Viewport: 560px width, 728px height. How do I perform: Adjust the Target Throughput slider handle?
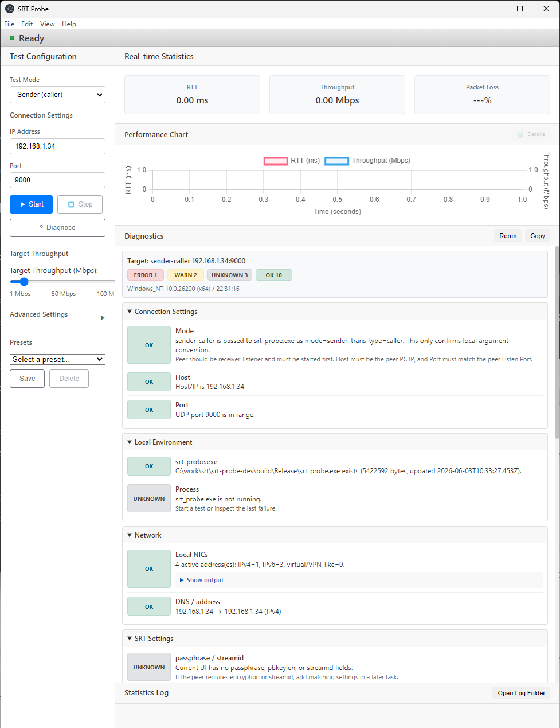click(24, 282)
